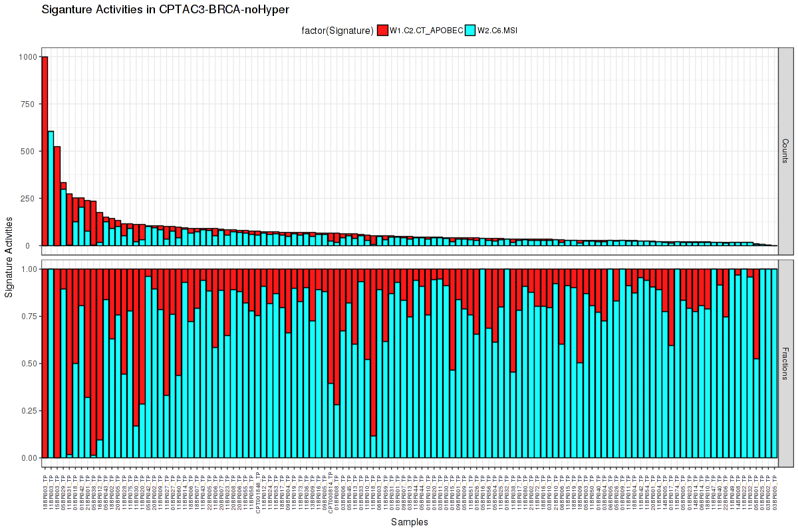This screenshot has width=798, height=532.
Task: Click the Samples x-axis title
Action: 410,522
